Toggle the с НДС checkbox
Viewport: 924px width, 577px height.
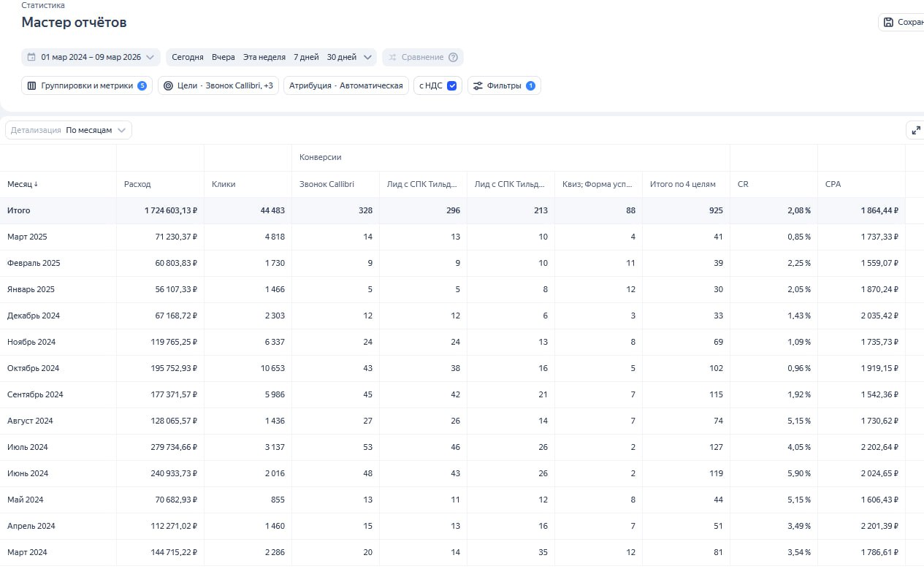(452, 85)
